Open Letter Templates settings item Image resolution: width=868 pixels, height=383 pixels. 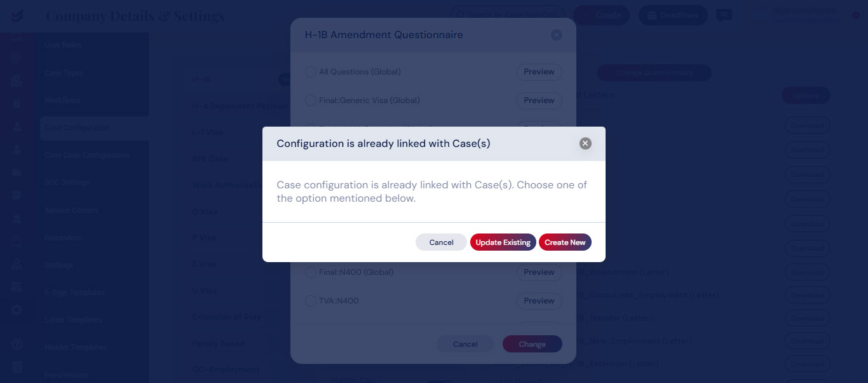click(73, 320)
